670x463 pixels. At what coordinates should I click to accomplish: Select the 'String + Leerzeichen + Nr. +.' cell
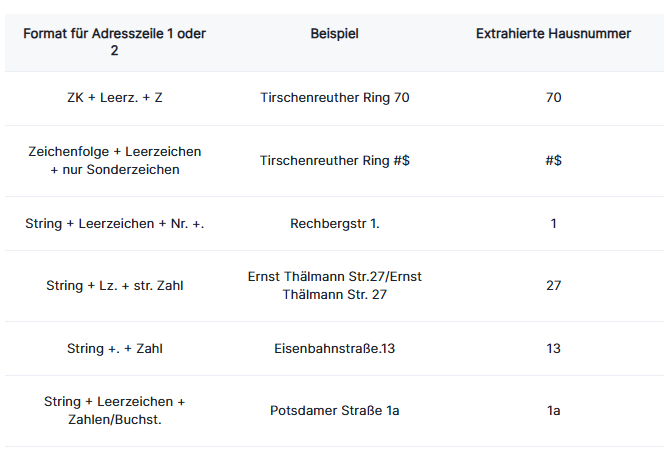[115, 223]
